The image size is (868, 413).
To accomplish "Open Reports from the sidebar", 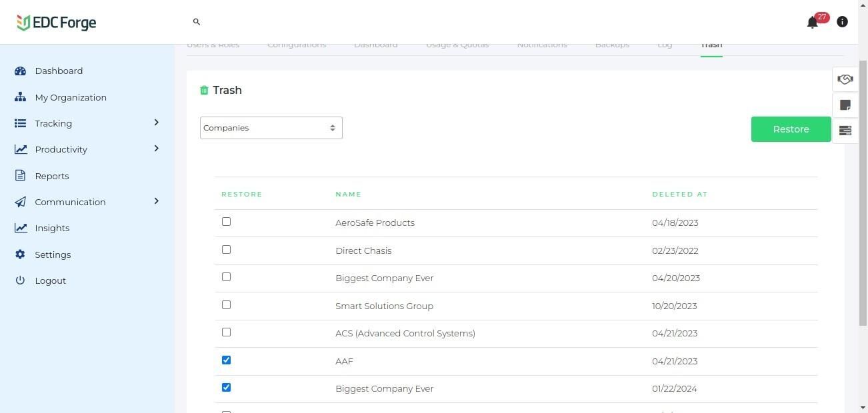I will (x=52, y=176).
